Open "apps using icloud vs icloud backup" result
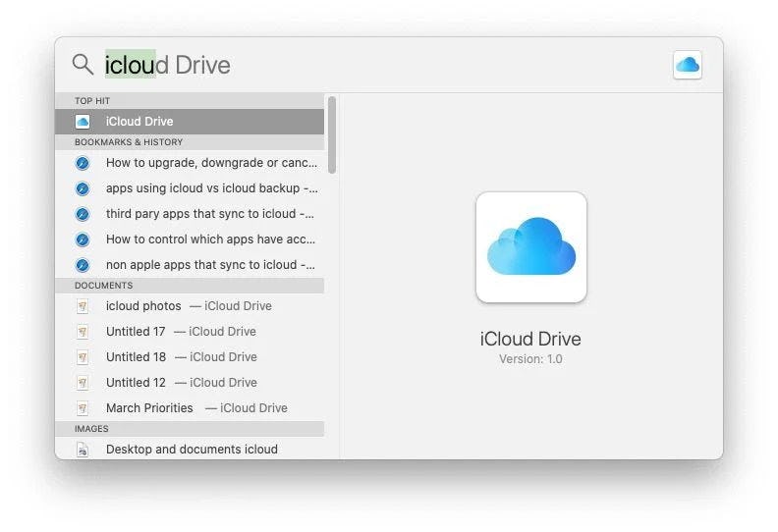 189,188
